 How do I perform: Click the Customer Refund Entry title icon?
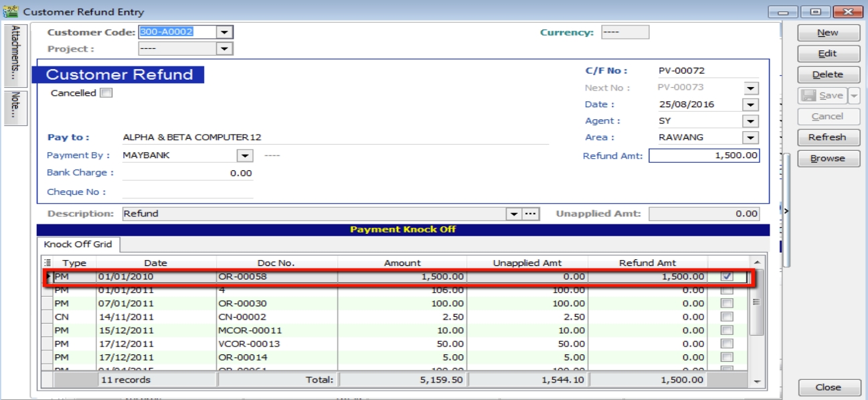coord(10,12)
